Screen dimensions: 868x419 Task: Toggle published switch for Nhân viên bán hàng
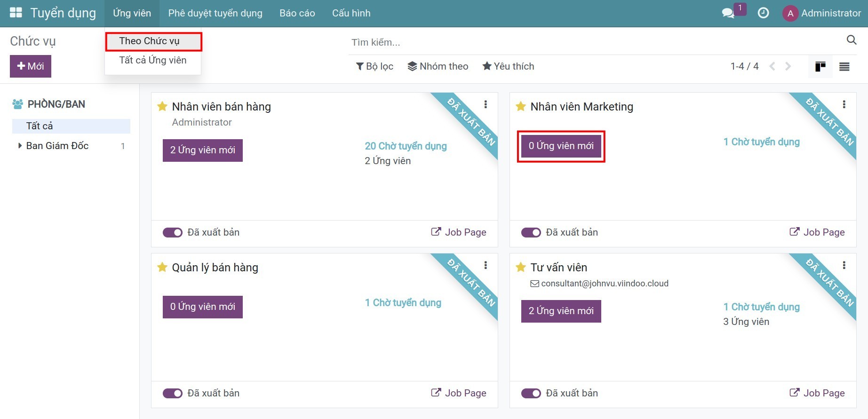(x=173, y=232)
